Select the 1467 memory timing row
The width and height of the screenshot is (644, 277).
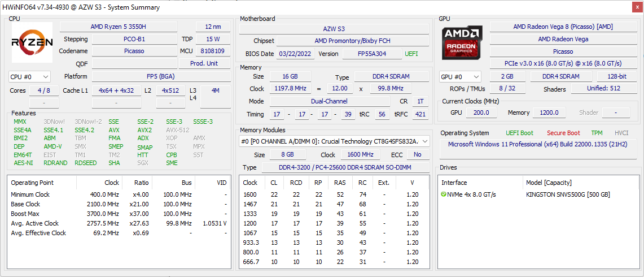click(334, 204)
